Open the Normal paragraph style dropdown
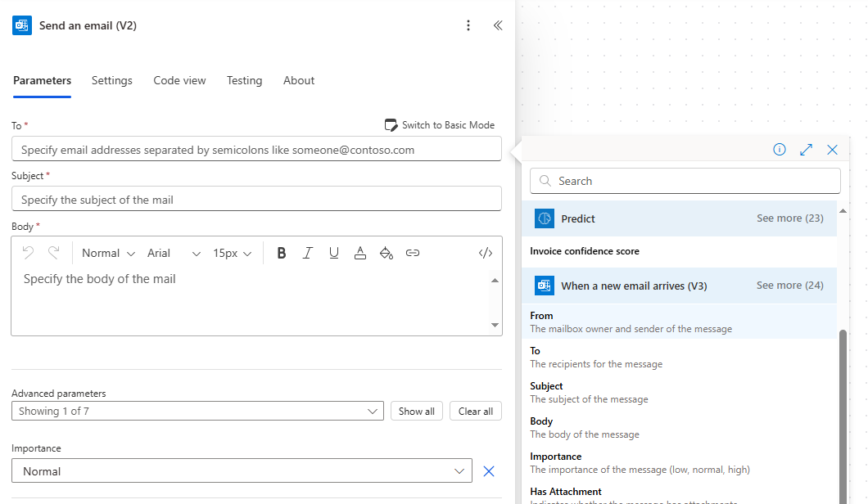The height and width of the screenshot is (504, 868). [x=107, y=253]
